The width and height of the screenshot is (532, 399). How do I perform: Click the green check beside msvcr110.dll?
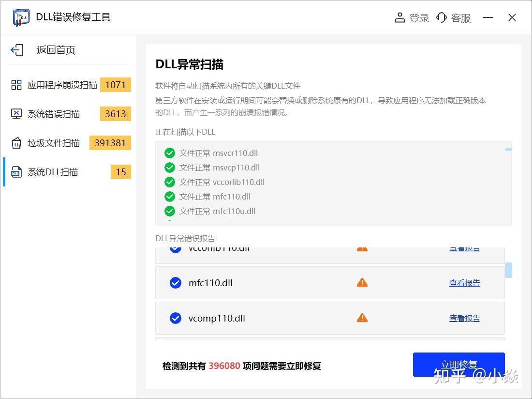[170, 153]
